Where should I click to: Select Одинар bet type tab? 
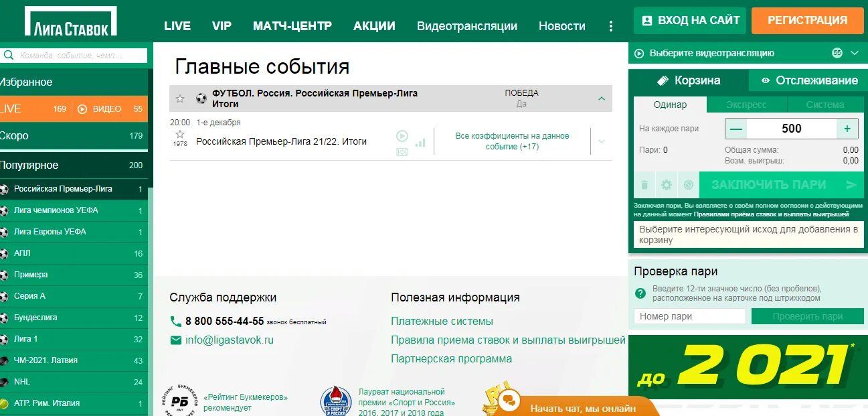tap(670, 105)
